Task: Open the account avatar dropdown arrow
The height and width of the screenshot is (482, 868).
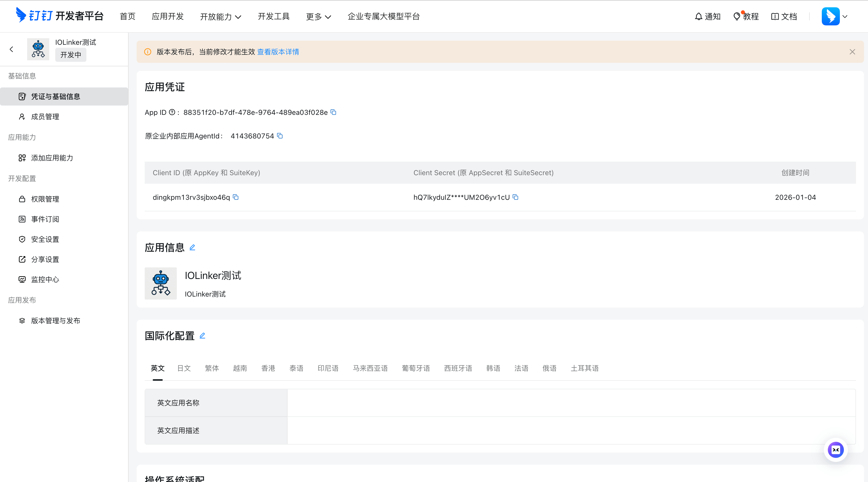Action: pyautogui.click(x=845, y=16)
